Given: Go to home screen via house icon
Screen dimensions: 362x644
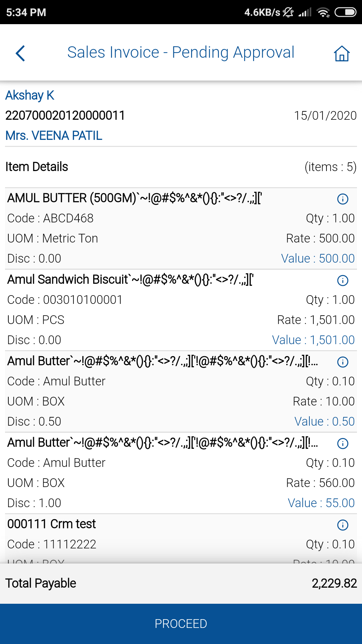Looking at the screenshot, I should coord(342,53).
